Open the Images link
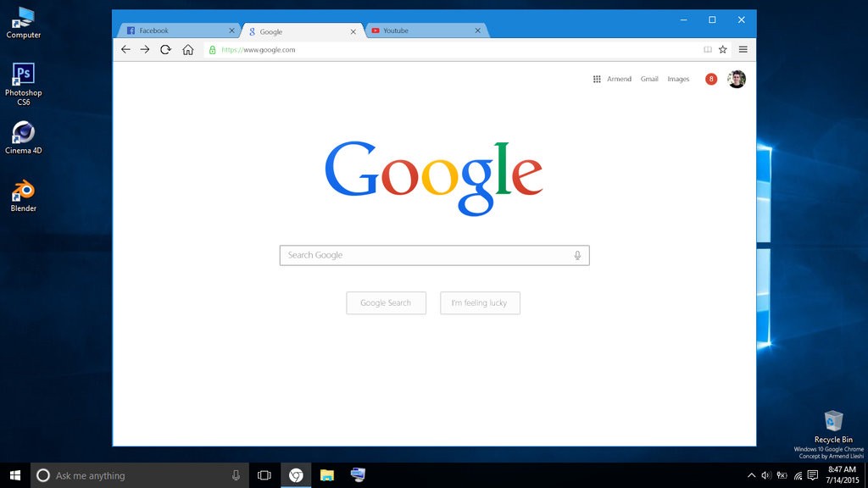 coord(678,79)
